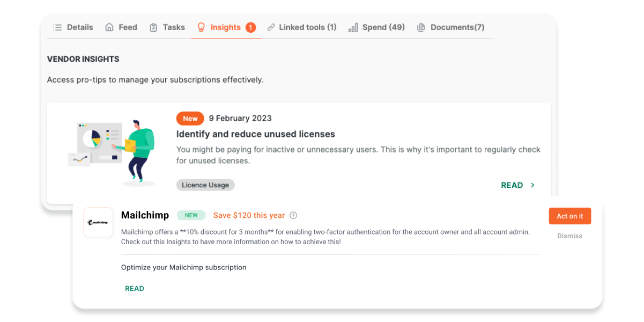Viewport: 644px width, 322px height.
Task: Expand the READ chevron on unused licenses card
Action: [x=532, y=185]
